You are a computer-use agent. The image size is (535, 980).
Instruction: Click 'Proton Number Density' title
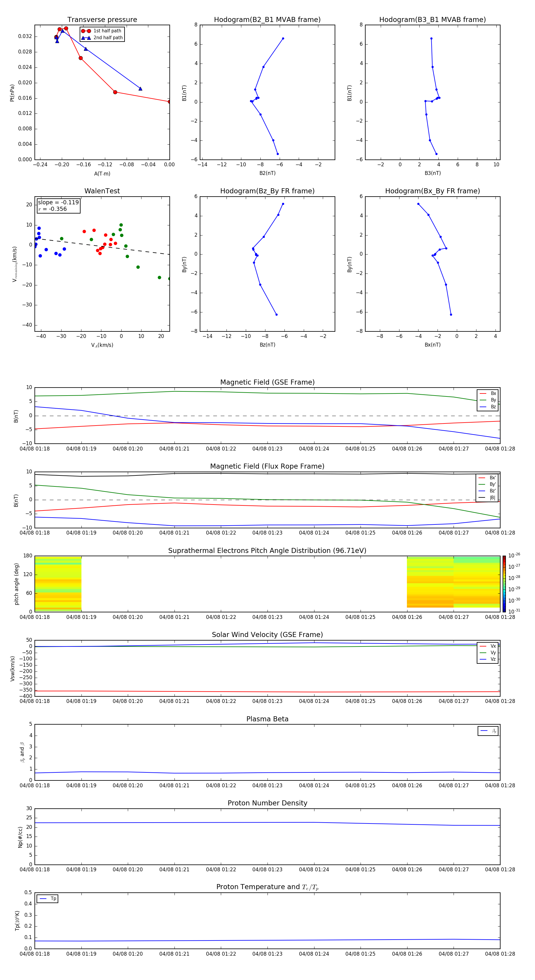point(267,803)
